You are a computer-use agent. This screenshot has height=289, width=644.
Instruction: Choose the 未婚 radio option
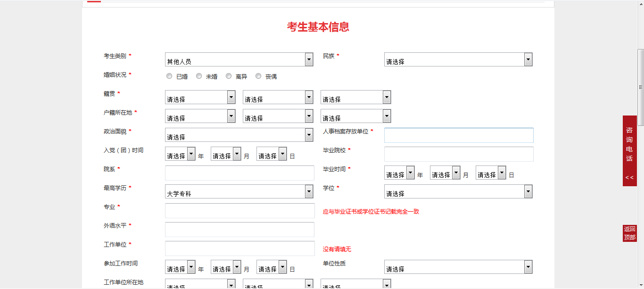[198, 75]
